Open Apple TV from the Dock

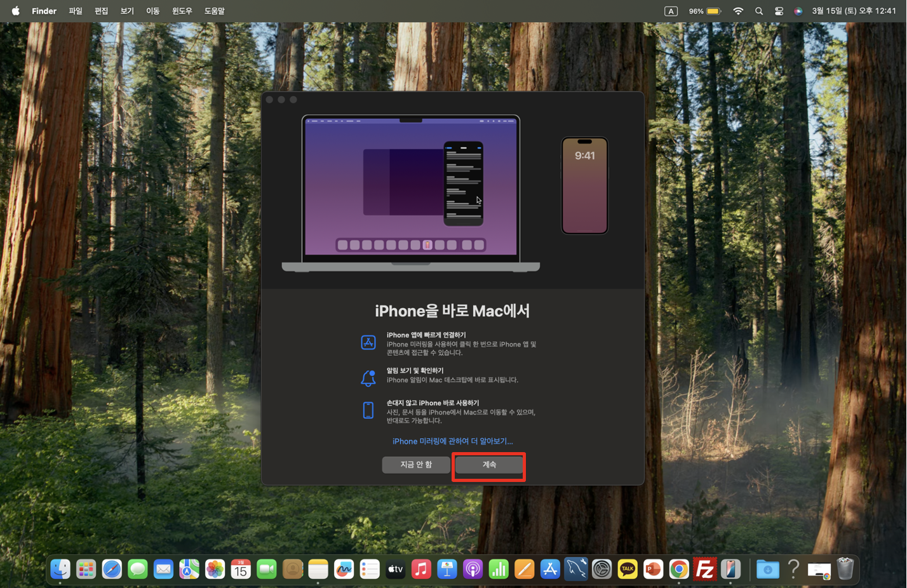click(396, 570)
